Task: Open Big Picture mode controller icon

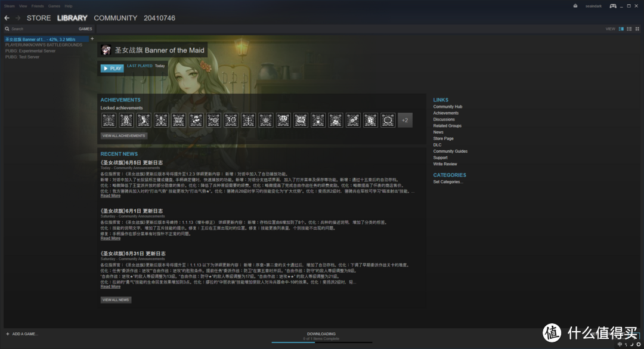Action: click(613, 6)
